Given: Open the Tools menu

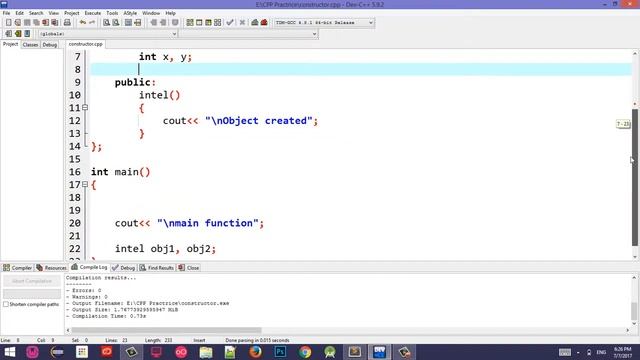Looking at the screenshot, I should [x=112, y=13].
